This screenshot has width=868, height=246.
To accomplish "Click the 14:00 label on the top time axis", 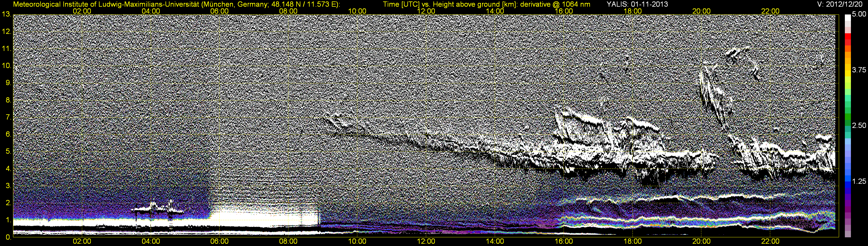I will (495, 11).
